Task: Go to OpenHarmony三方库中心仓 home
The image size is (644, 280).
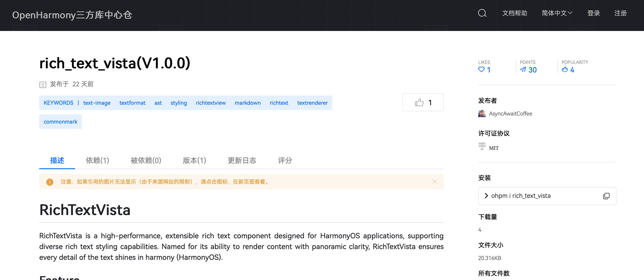Action: pyautogui.click(x=72, y=15)
